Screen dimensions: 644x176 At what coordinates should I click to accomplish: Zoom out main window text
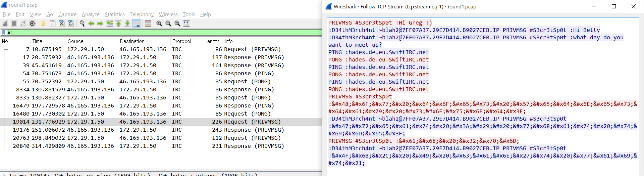[x=168, y=24]
